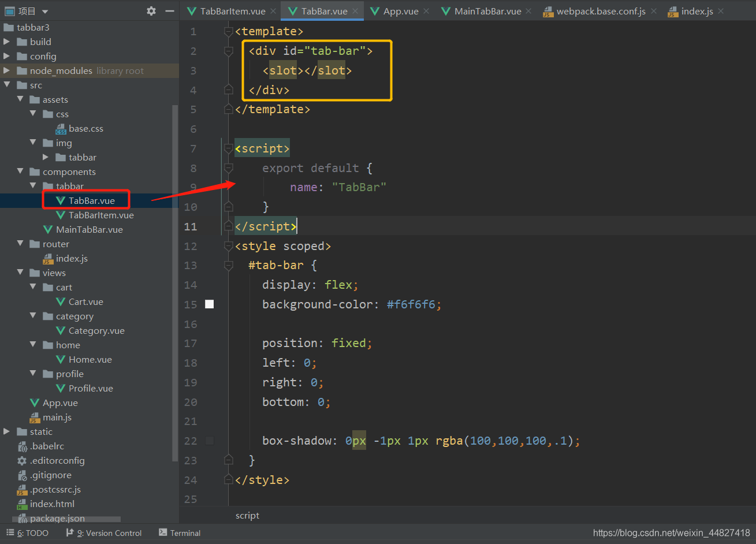Click the rgba color swatch on line 22
The image size is (756, 544).
(210, 441)
